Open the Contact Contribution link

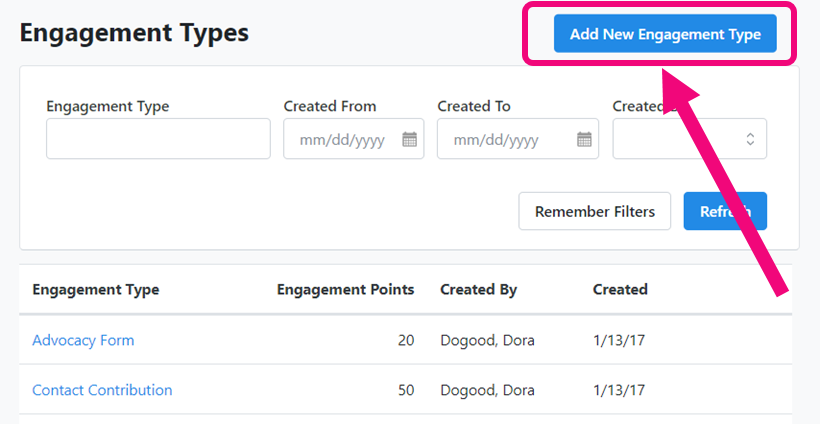point(102,390)
